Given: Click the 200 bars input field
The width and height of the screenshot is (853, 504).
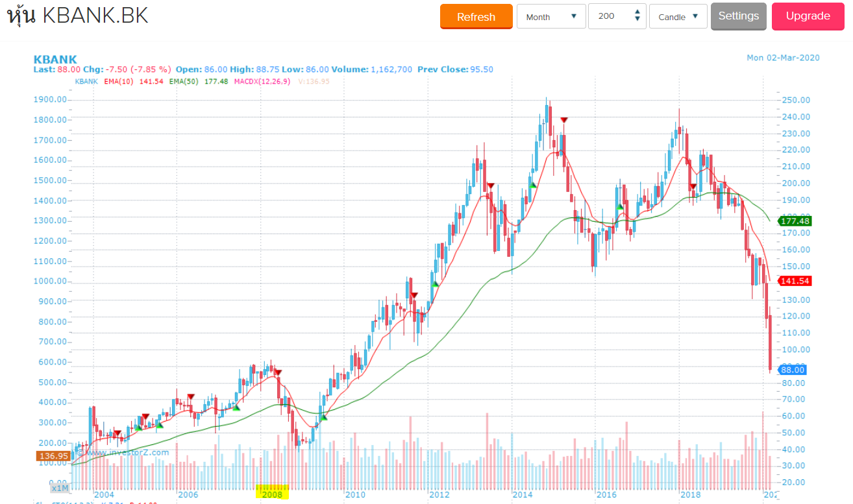Looking at the screenshot, I should tap(610, 17).
